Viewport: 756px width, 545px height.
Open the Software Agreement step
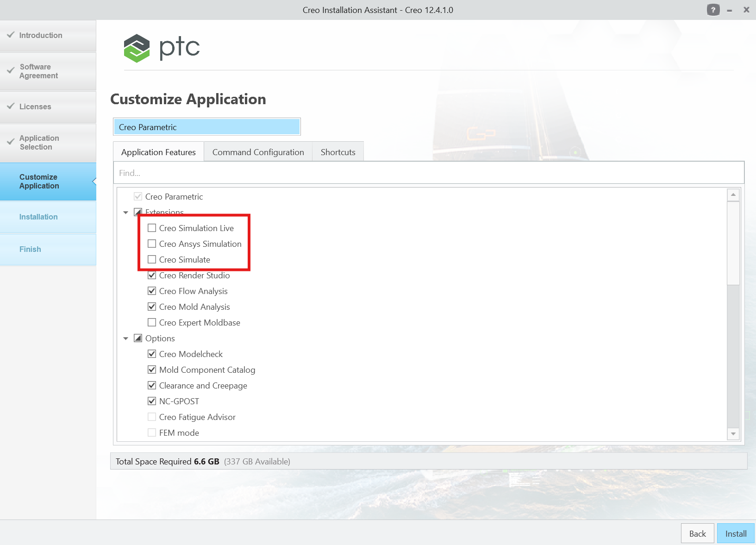48,71
